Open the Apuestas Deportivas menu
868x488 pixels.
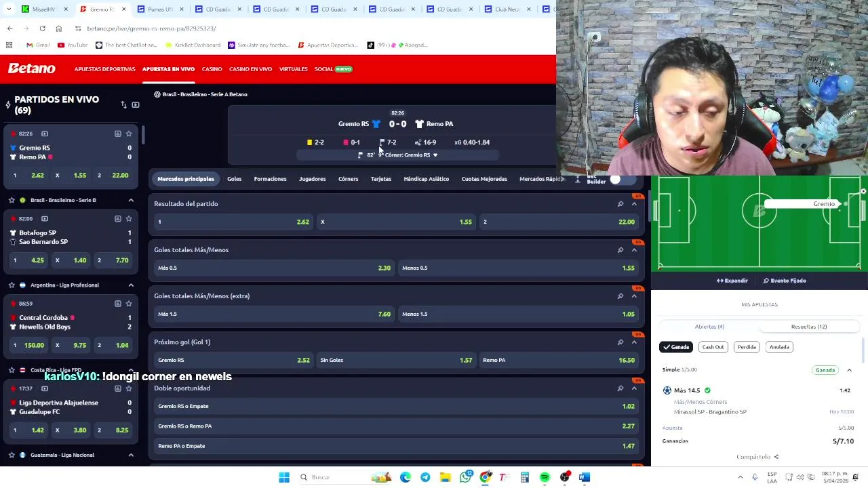pos(104,69)
